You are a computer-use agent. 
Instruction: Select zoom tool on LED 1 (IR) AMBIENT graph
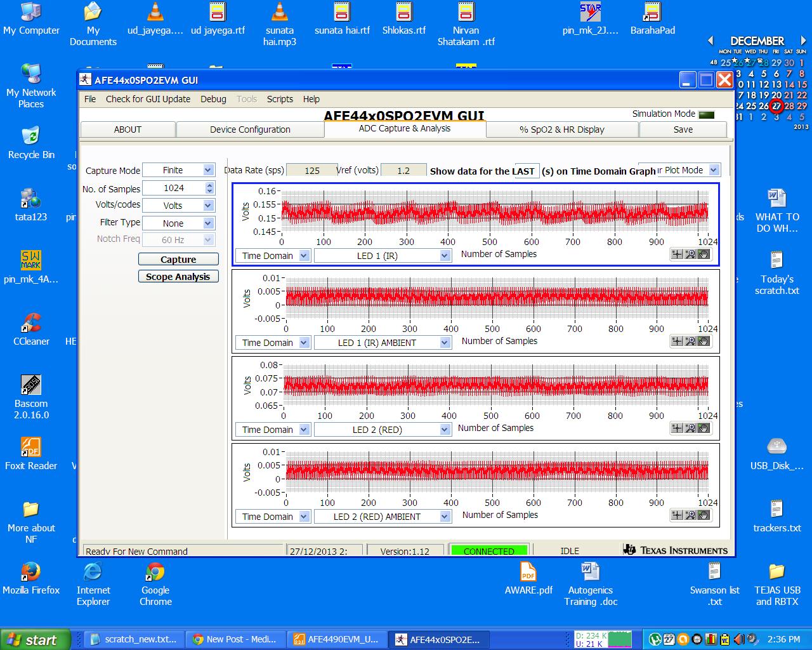point(690,341)
